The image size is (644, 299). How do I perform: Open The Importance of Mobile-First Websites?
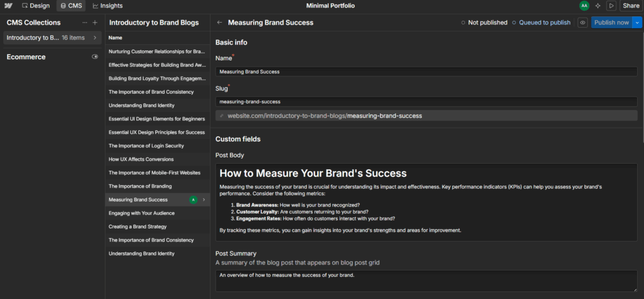157,172
